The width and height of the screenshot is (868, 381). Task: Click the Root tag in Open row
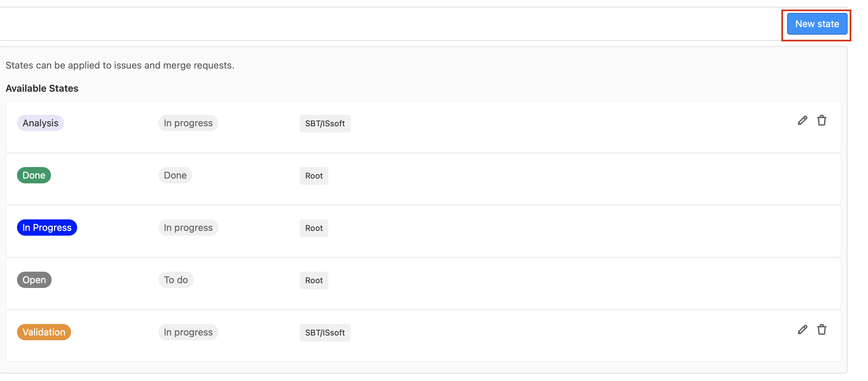click(x=314, y=280)
